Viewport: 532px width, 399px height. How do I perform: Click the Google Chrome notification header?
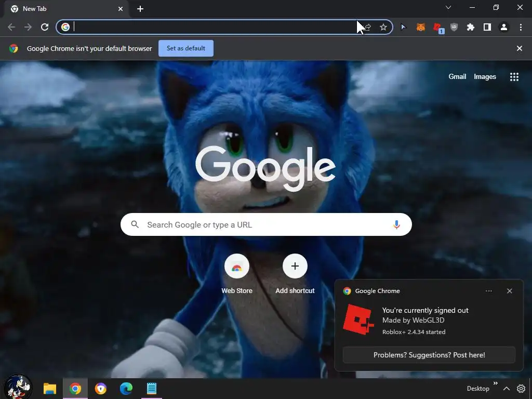tap(377, 291)
